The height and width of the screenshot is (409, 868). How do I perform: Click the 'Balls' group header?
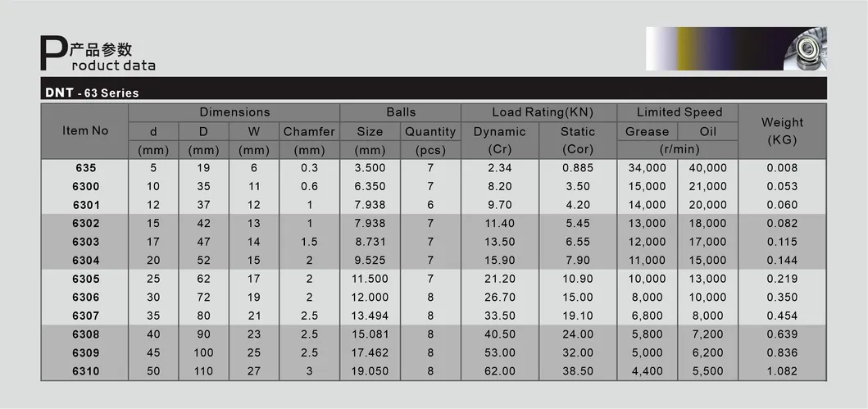(x=400, y=112)
